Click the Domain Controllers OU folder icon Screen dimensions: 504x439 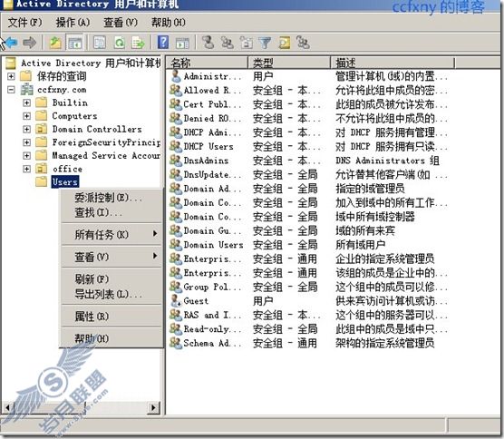[x=41, y=129]
